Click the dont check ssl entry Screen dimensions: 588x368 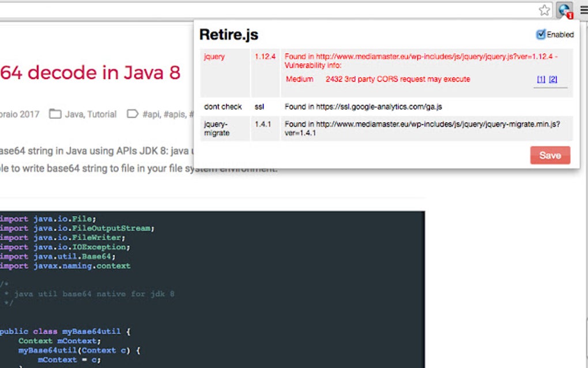(223, 107)
